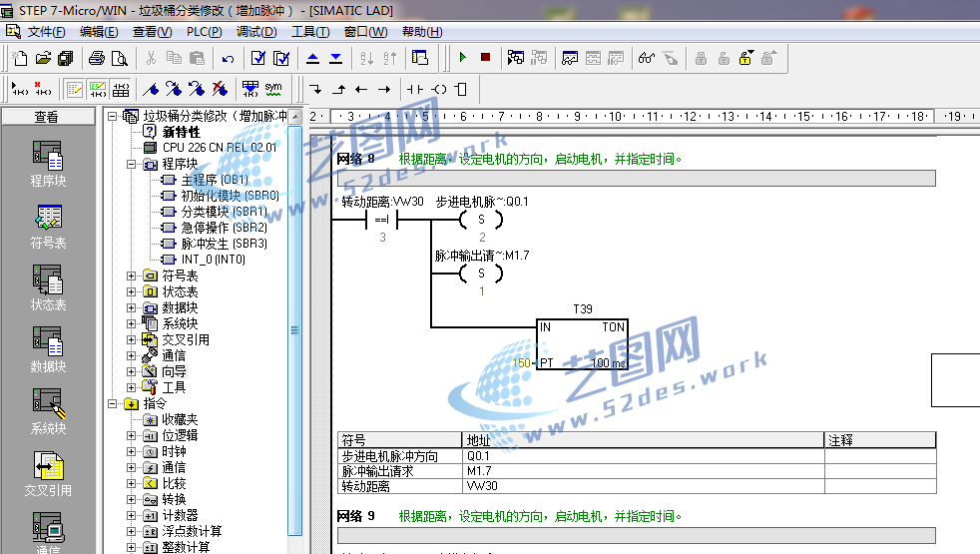Insert a contact element

point(415,90)
